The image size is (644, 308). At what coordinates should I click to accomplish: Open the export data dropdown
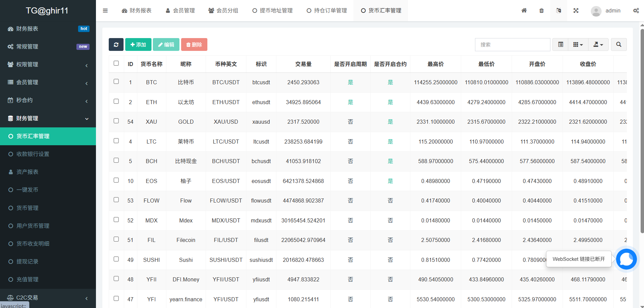pyautogui.click(x=598, y=44)
